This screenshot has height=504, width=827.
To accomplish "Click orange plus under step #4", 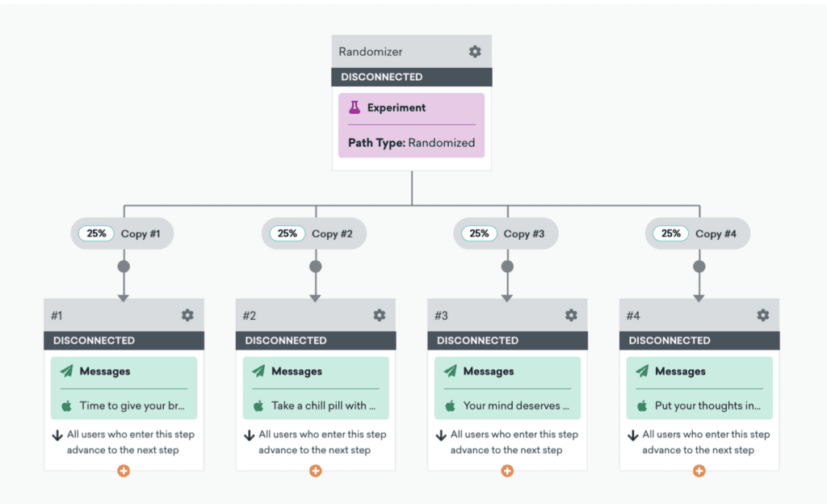I will pos(699,471).
